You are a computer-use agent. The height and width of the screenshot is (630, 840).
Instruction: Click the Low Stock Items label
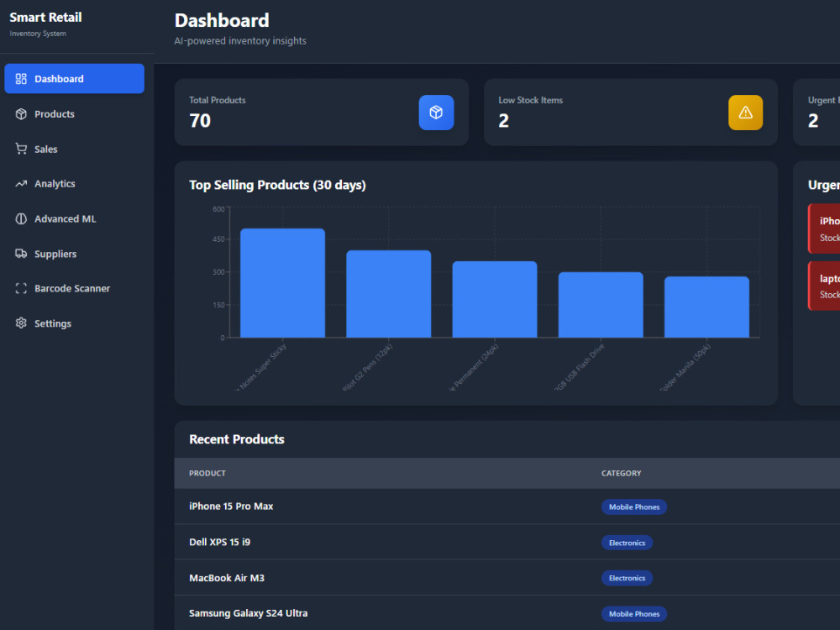[530, 100]
